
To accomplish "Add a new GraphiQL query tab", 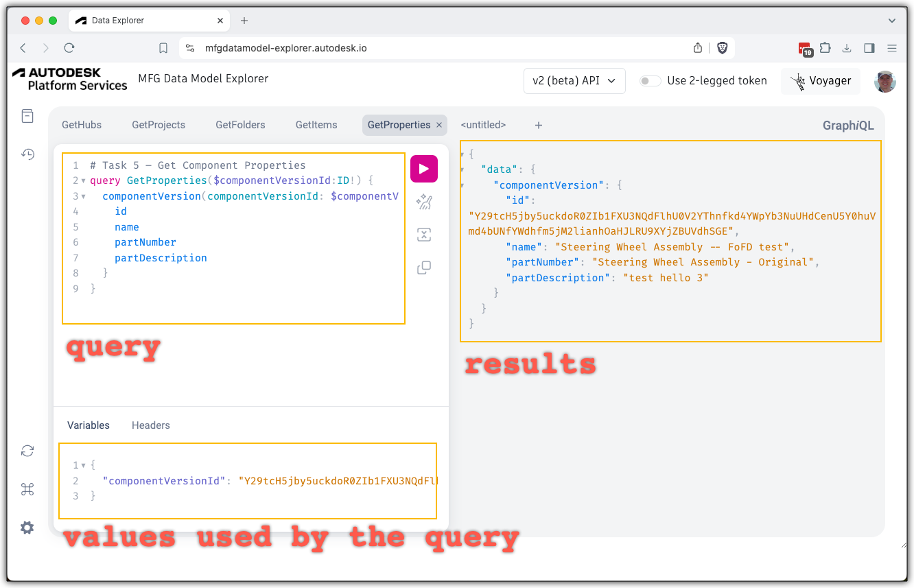I will [539, 125].
